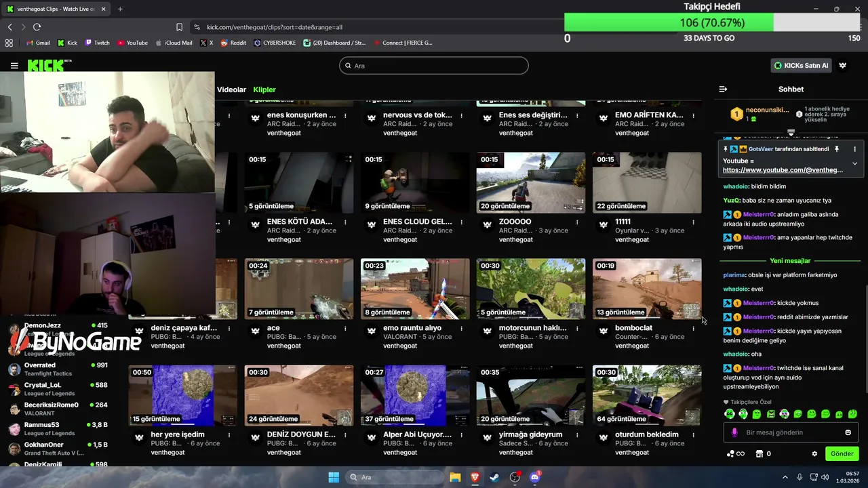Image resolution: width=868 pixels, height=488 pixels.
Task: Open ARC Raid category under ZOOOOO clip
Action: click(515, 230)
